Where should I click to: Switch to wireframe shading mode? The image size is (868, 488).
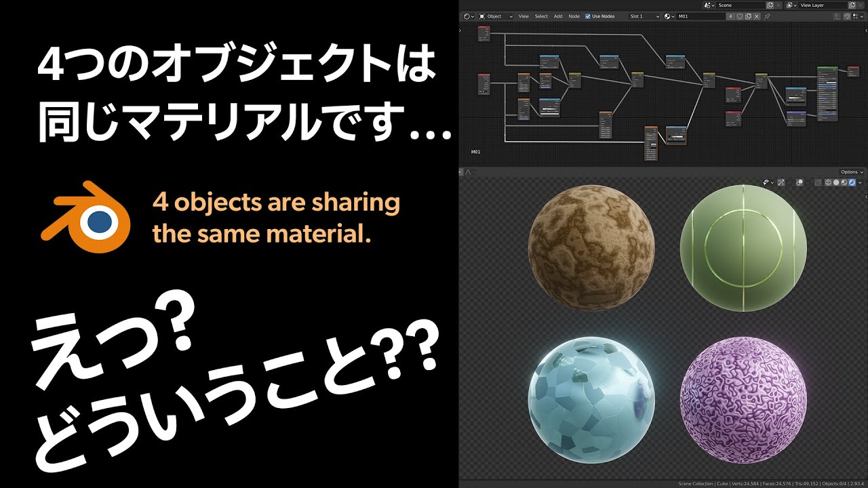(x=828, y=183)
